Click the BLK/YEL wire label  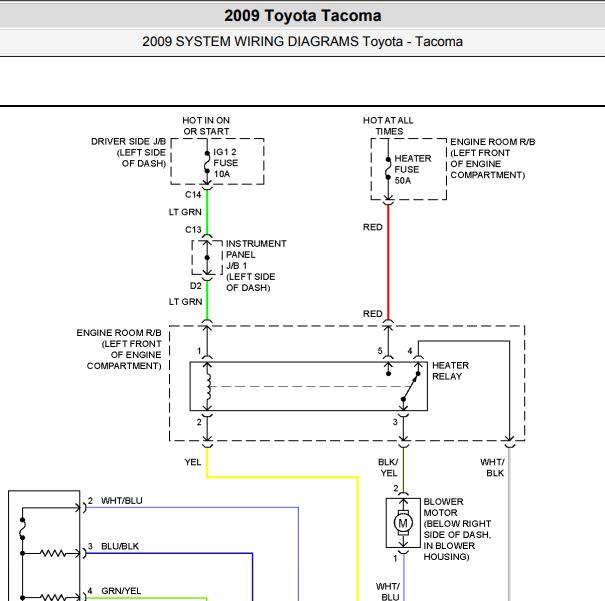pos(388,468)
